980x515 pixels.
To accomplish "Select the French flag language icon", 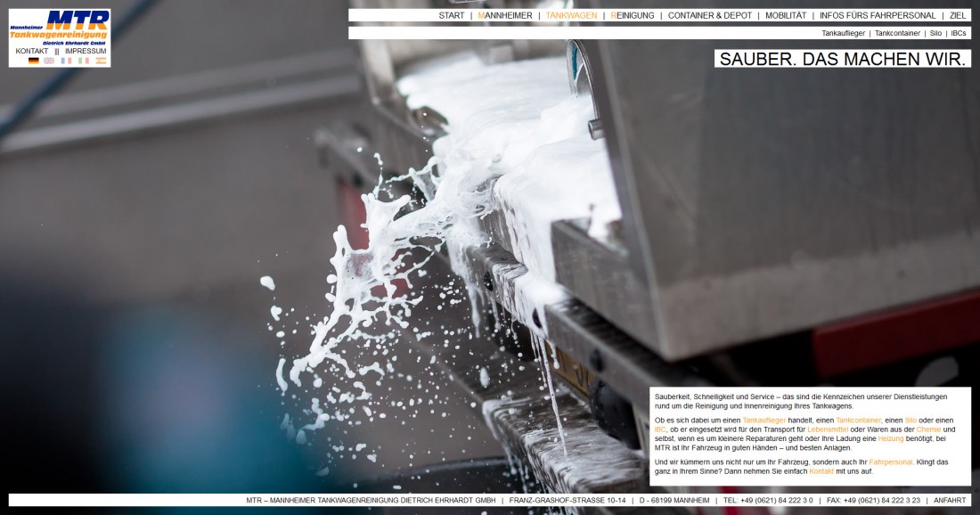I will [x=66, y=61].
